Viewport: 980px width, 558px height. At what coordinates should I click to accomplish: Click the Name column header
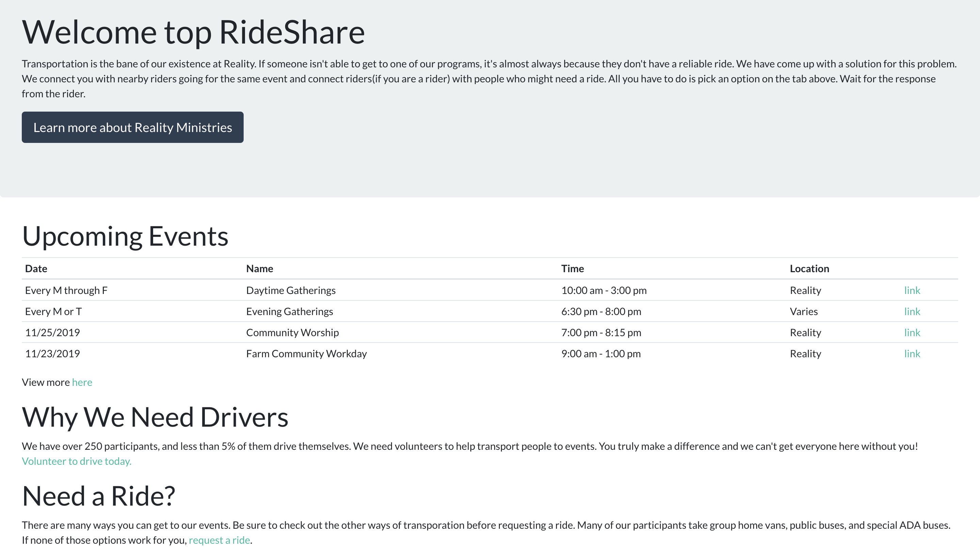coord(260,269)
